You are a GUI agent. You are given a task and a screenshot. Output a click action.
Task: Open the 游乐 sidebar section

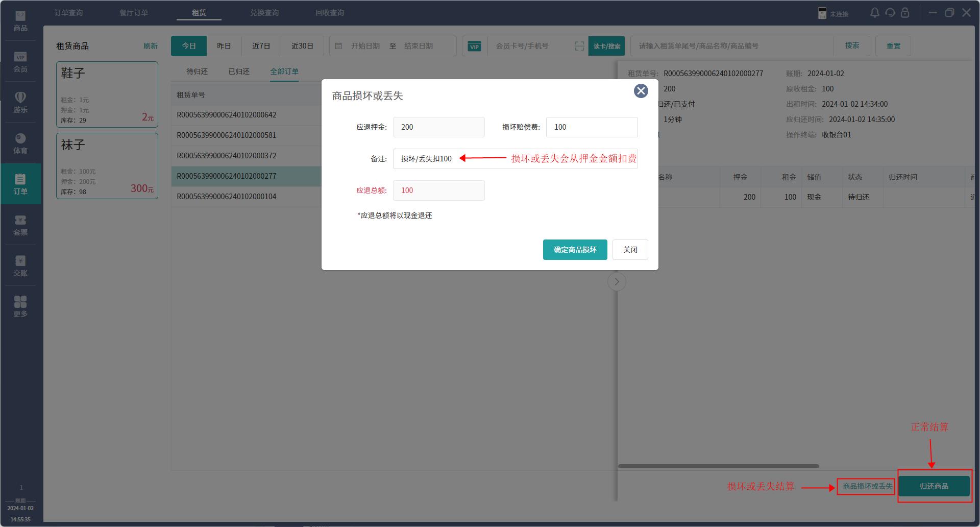point(20,102)
